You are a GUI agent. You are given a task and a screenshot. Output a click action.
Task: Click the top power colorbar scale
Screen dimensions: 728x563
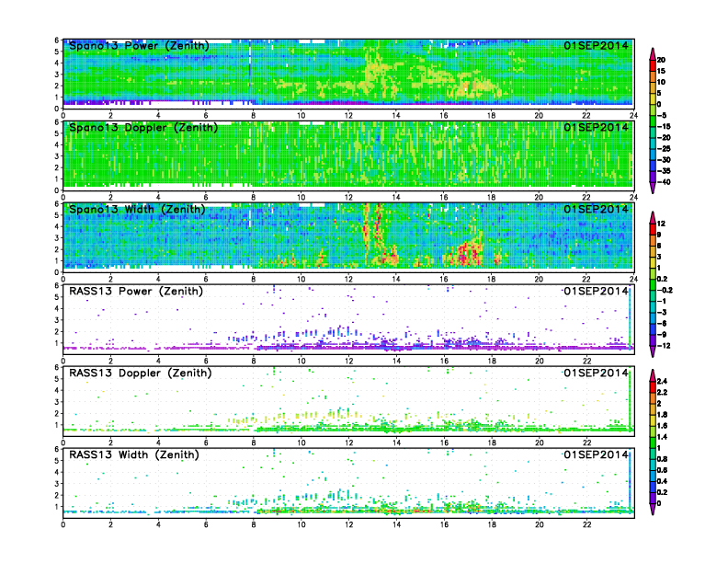(653, 121)
